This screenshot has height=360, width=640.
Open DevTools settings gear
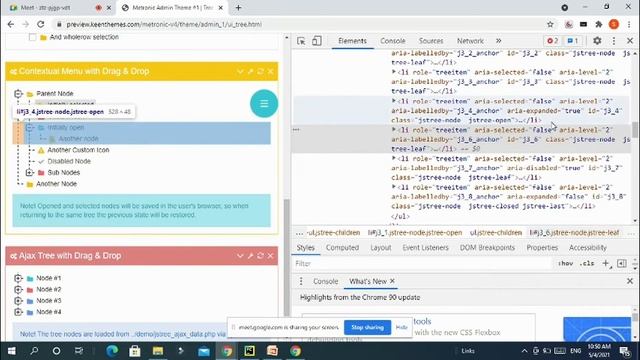click(597, 41)
